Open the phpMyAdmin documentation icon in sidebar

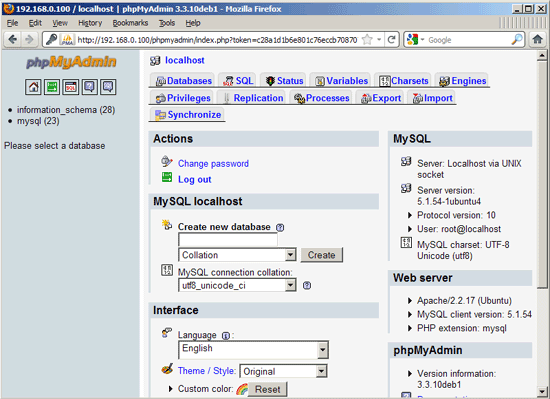point(89,87)
